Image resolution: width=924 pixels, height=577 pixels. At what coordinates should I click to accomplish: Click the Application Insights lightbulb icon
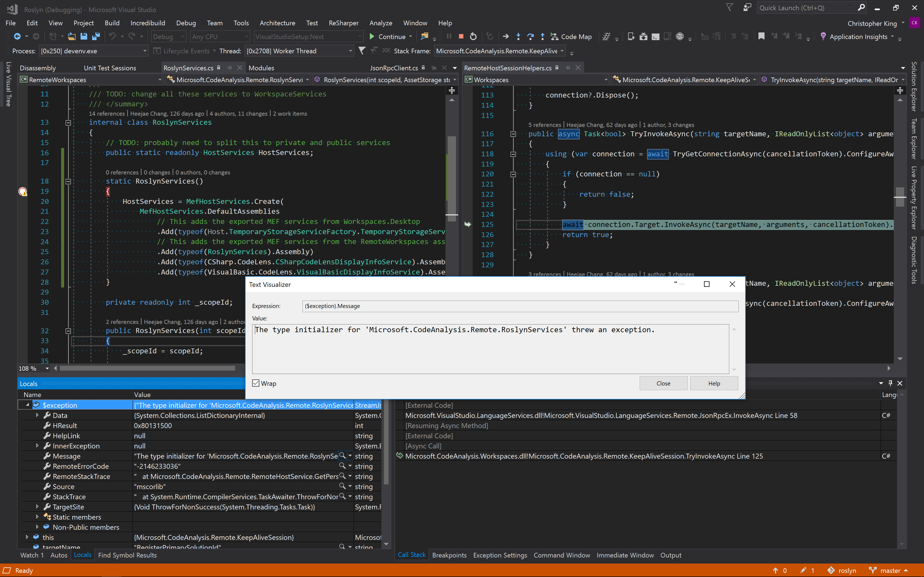point(824,36)
